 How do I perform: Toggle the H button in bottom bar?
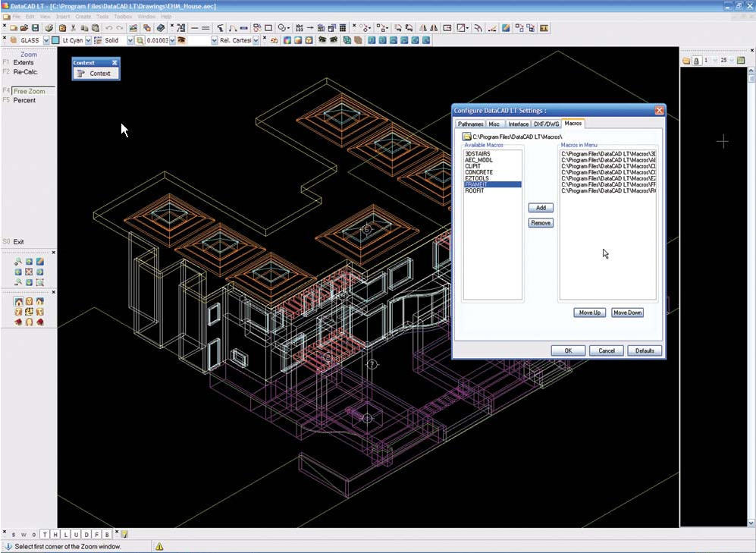[x=55, y=535]
